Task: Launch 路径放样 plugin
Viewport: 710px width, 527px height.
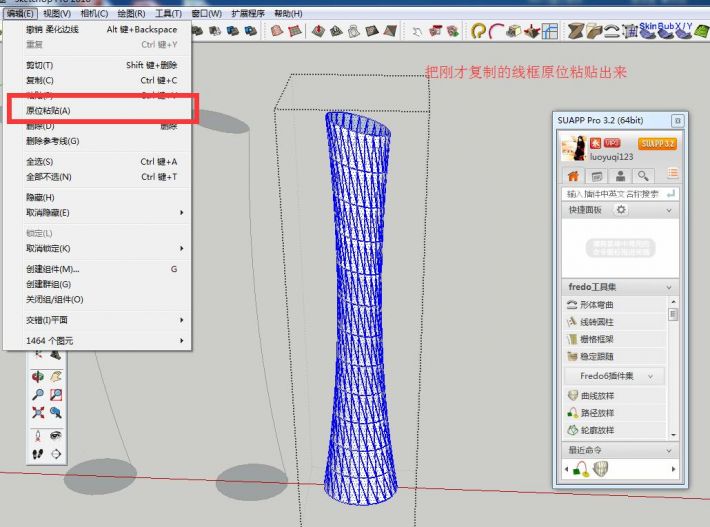Action: (x=615, y=413)
